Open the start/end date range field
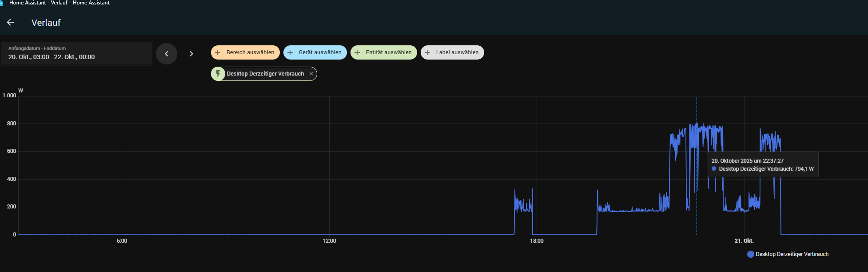 pyautogui.click(x=76, y=53)
